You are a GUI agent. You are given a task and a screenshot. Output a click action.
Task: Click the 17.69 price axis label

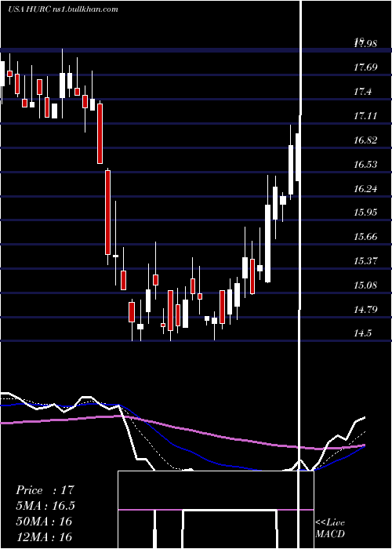pos(365,67)
